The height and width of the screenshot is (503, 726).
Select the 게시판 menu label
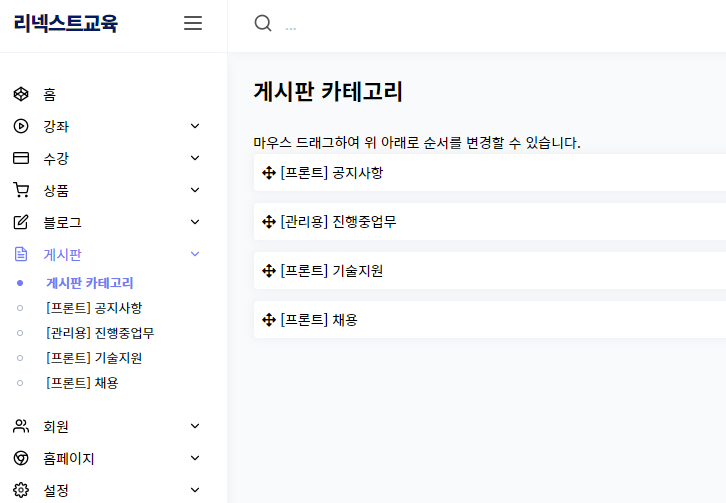(63, 254)
